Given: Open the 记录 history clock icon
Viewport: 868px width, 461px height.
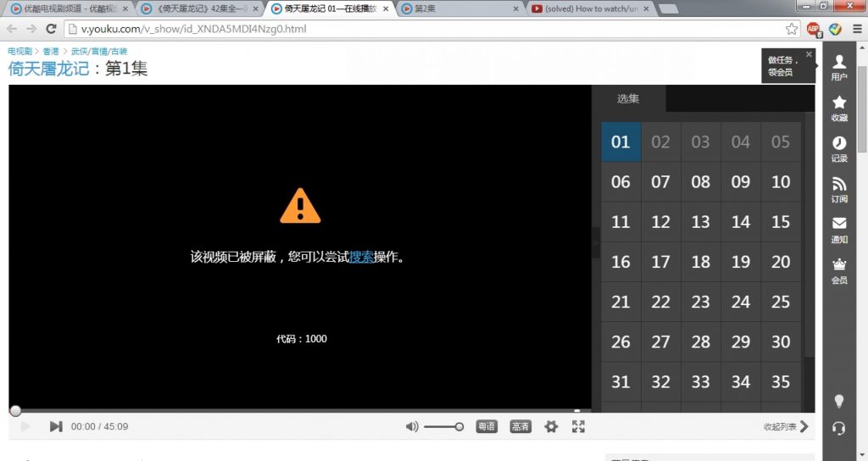Looking at the screenshot, I should tap(838, 147).
